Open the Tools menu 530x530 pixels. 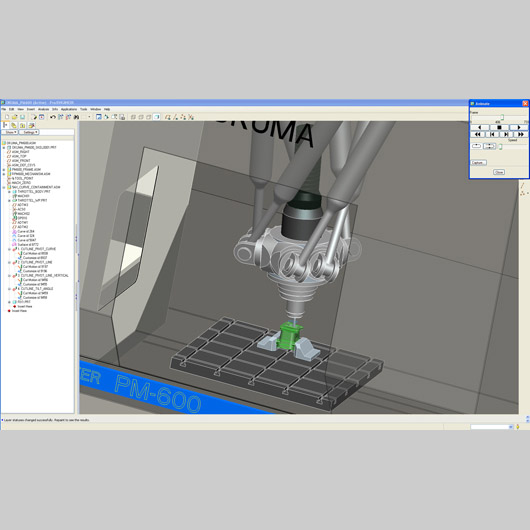(x=83, y=109)
